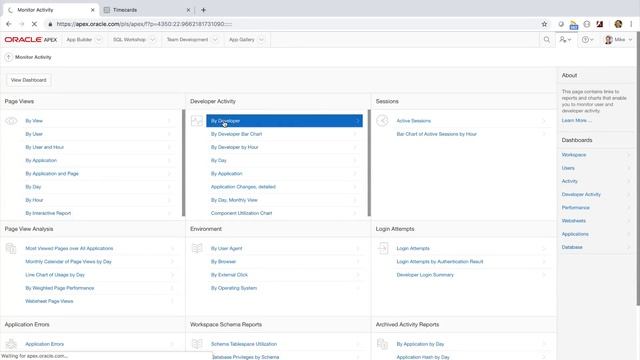Image resolution: width=640 pixels, height=360 pixels.
Task: Open the By Developer report
Action: (284, 121)
